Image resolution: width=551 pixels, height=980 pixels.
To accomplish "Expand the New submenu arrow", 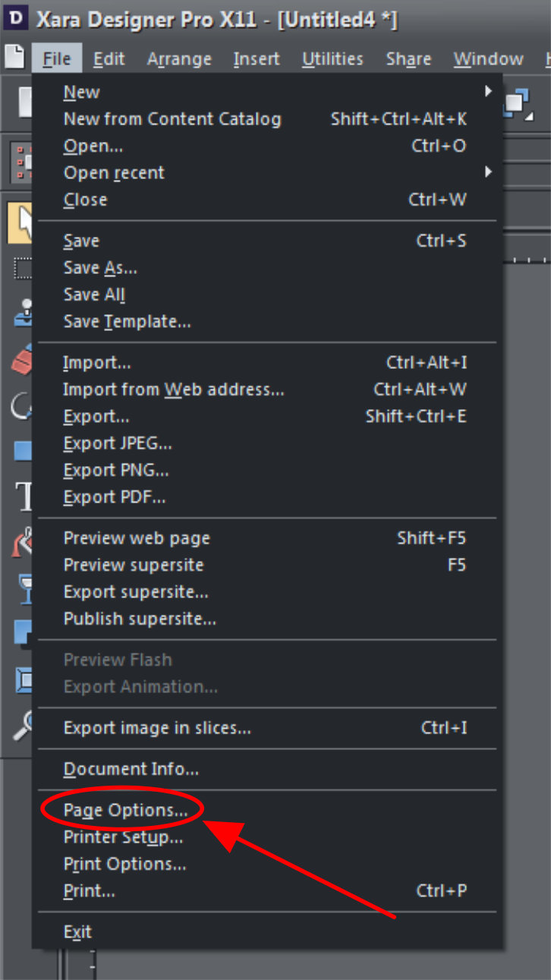I will [490, 91].
